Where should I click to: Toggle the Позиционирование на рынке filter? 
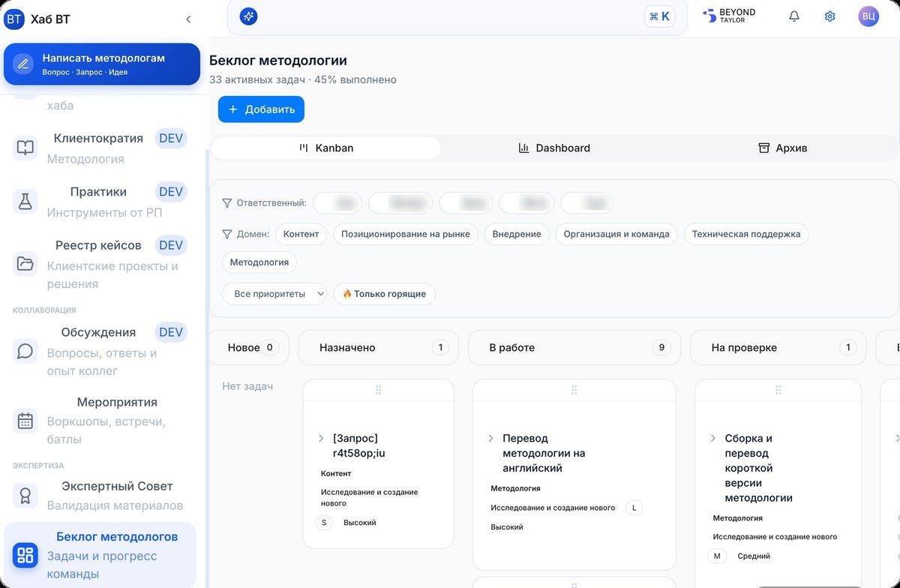pyautogui.click(x=406, y=234)
